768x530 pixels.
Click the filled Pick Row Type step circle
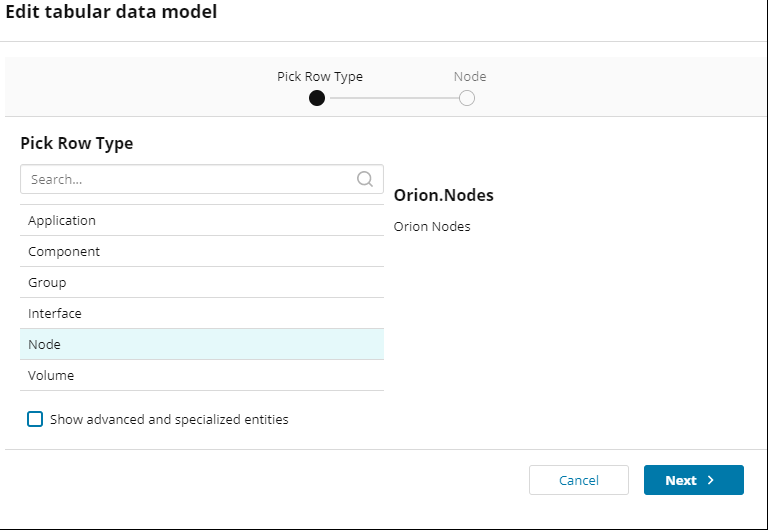[x=317, y=98]
